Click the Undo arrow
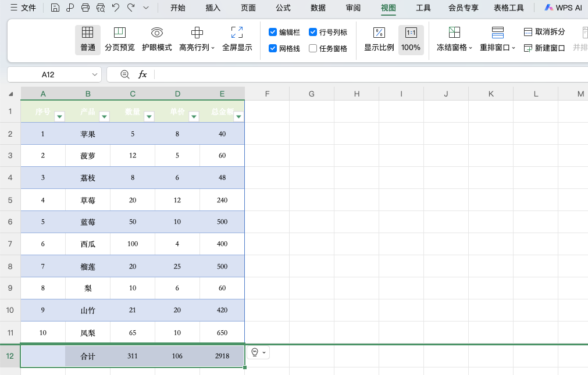 point(116,8)
